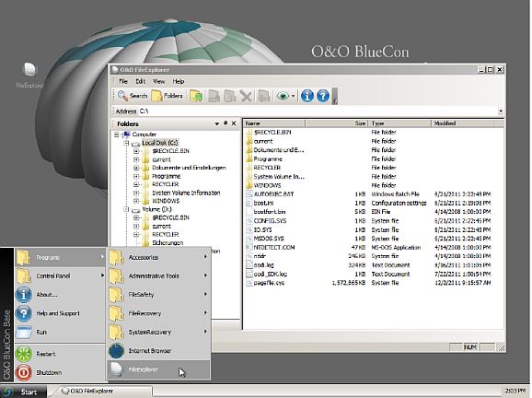Image resolution: width=532 pixels, height=398 pixels.
Task: Collapse the Volume (D:) node
Action: [x=126, y=209]
